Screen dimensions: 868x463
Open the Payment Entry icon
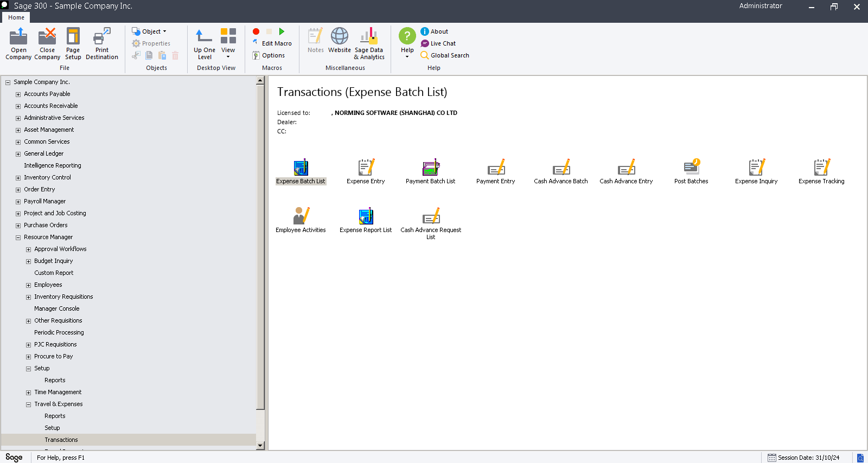(x=496, y=168)
